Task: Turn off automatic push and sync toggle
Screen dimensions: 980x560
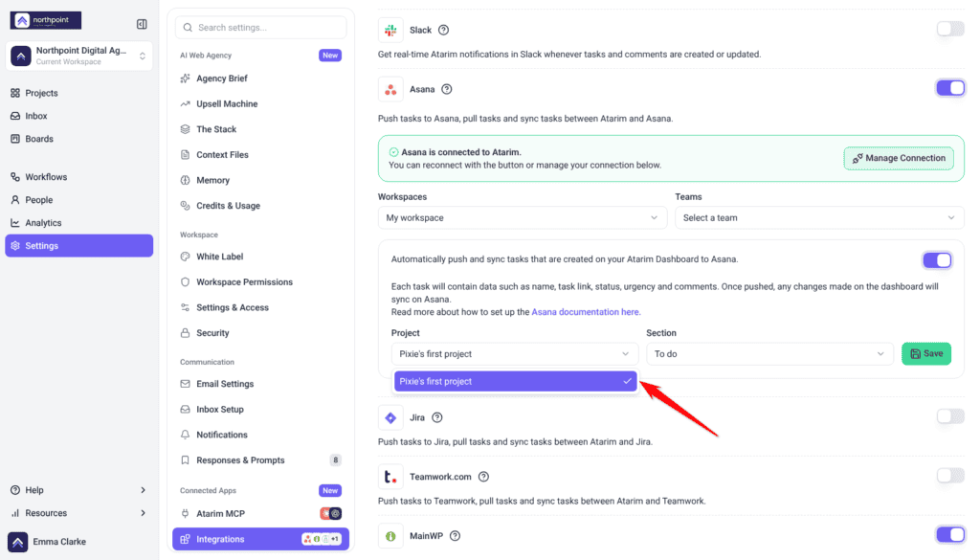Action: [937, 260]
